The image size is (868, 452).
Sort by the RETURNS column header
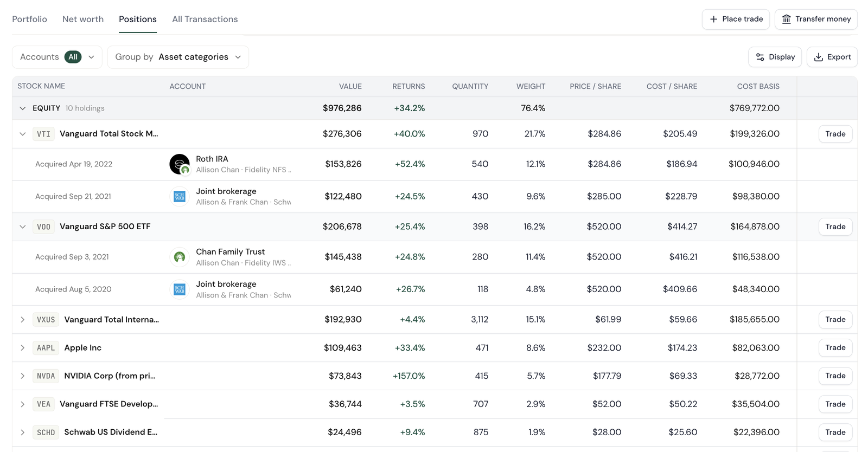pos(409,86)
